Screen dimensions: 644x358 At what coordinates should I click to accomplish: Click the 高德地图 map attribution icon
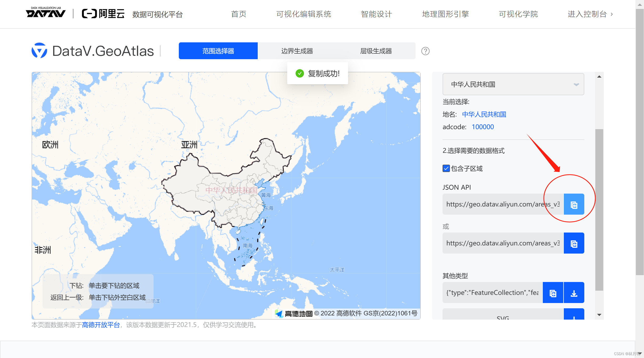[x=279, y=313]
